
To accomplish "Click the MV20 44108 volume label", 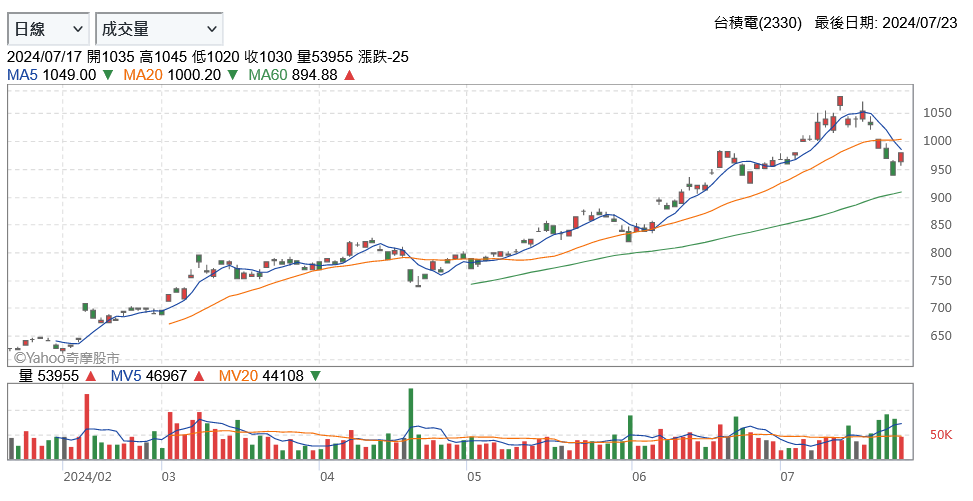I will tap(261, 376).
